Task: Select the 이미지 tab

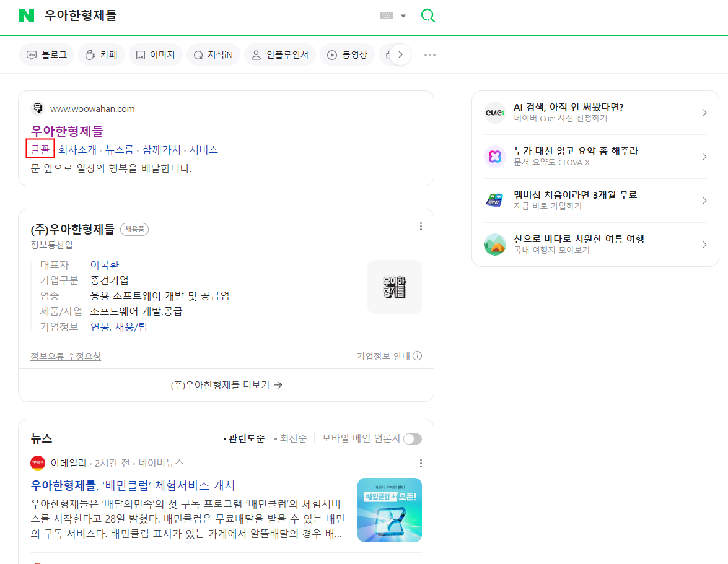Action: [x=156, y=54]
